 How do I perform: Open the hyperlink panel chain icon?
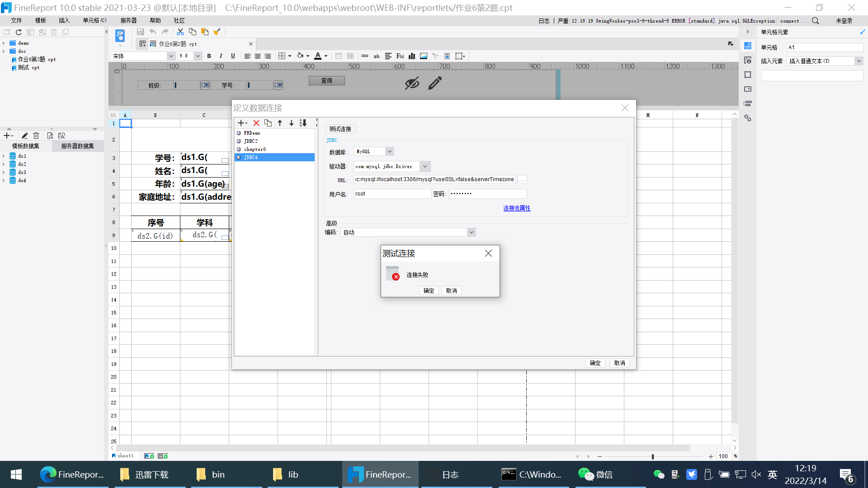click(748, 118)
